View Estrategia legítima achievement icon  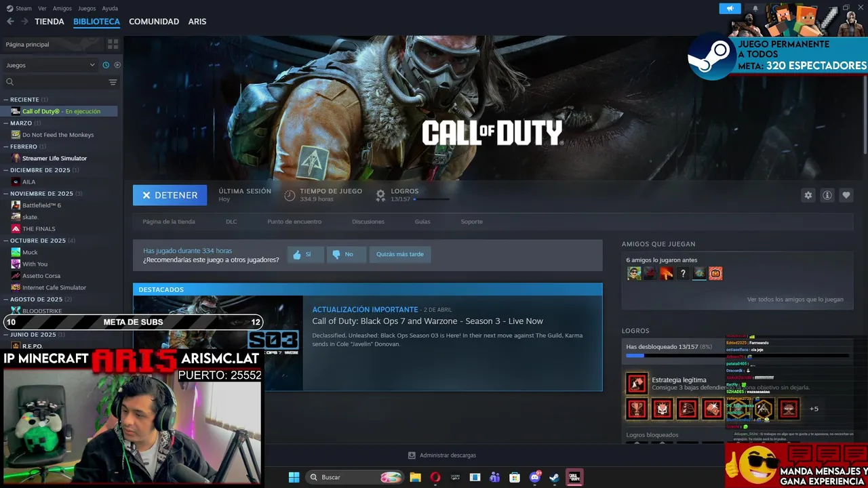tap(637, 384)
